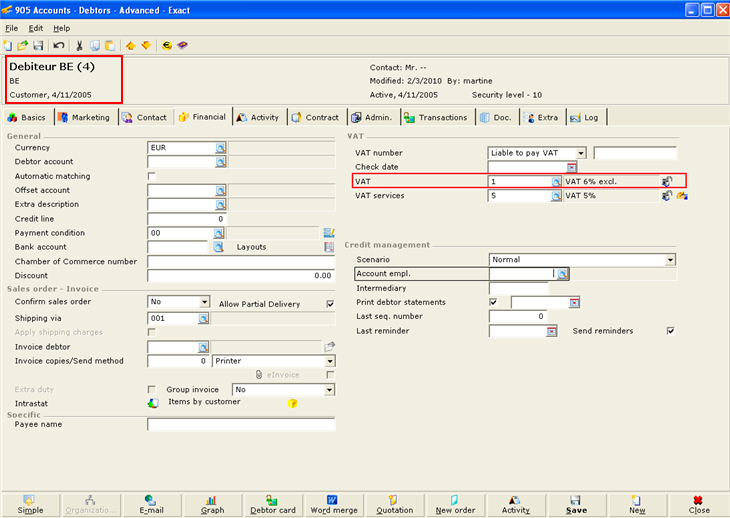Click the orange up arrow icon
730x518 pixels.
pos(131,46)
